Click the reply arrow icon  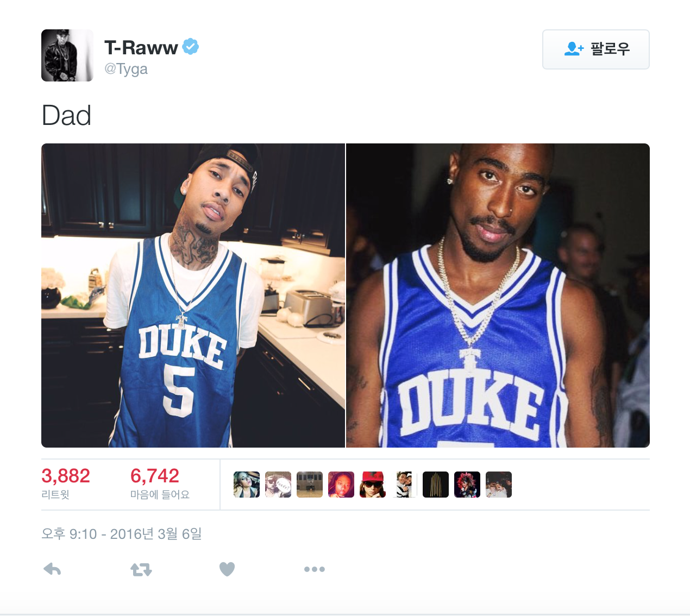(x=52, y=569)
